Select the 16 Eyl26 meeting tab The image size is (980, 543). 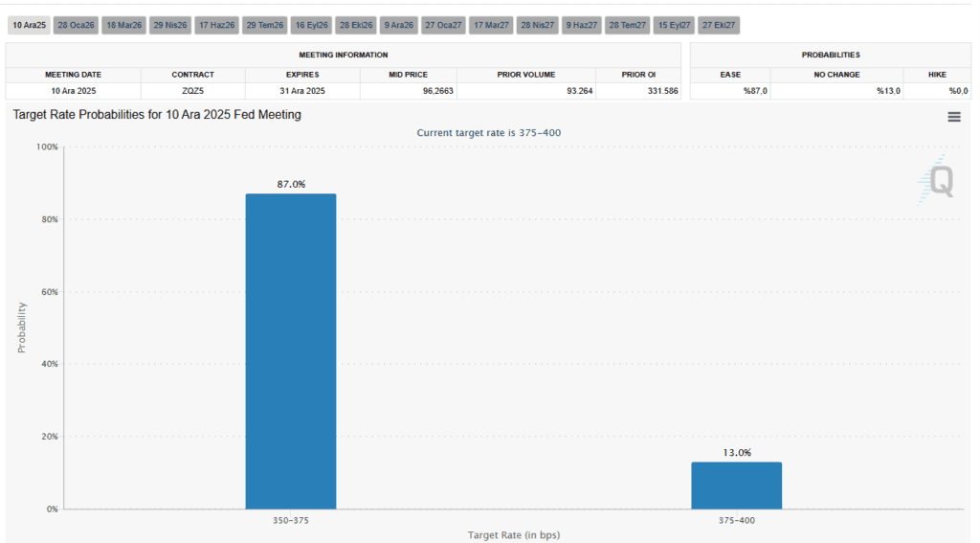coord(311,25)
